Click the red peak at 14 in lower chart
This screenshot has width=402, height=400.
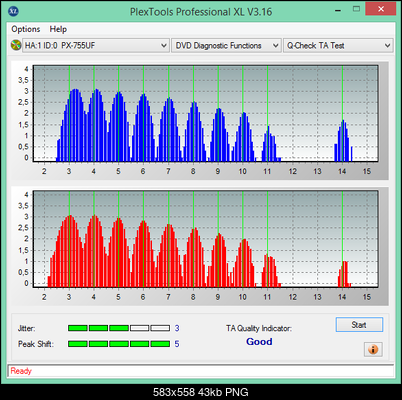344,274
